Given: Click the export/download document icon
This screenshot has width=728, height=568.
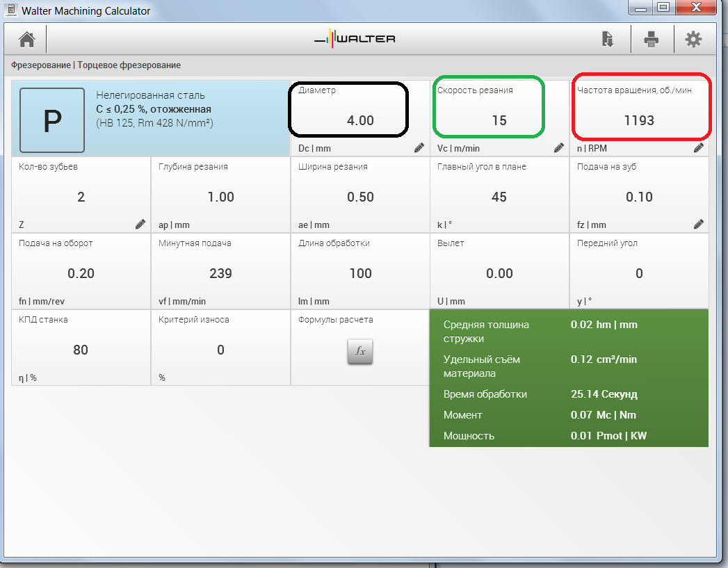Looking at the screenshot, I should [607, 40].
